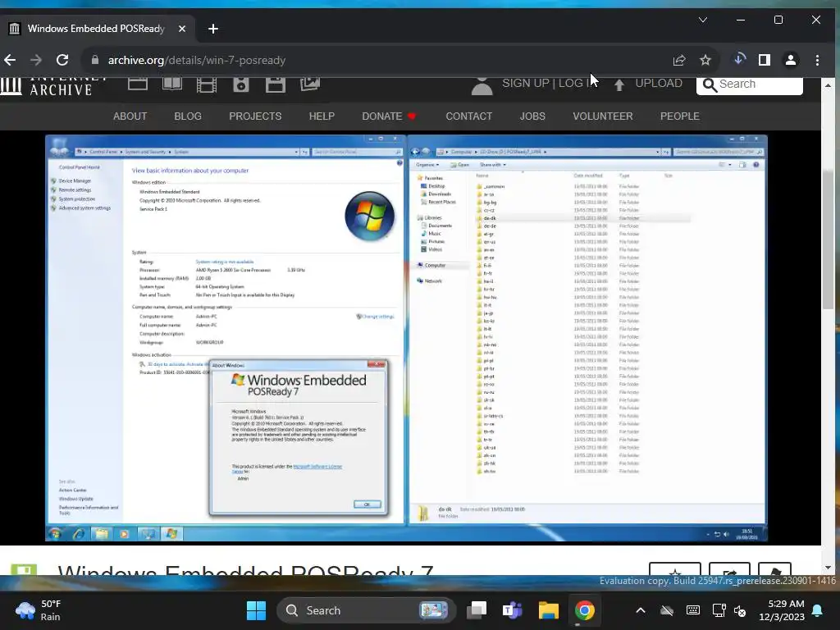
Task: View site information via lock icon
Action: click(95, 60)
